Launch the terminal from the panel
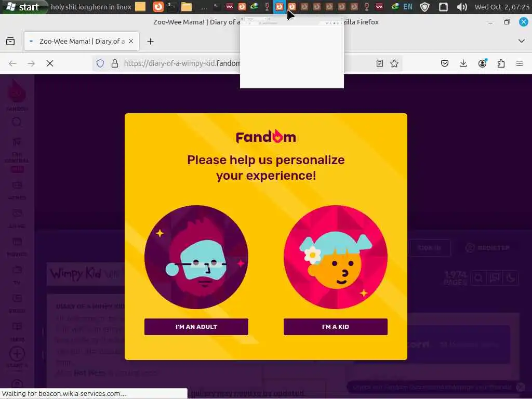The height and width of the screenshot is (399, 532). click(172, 6)
